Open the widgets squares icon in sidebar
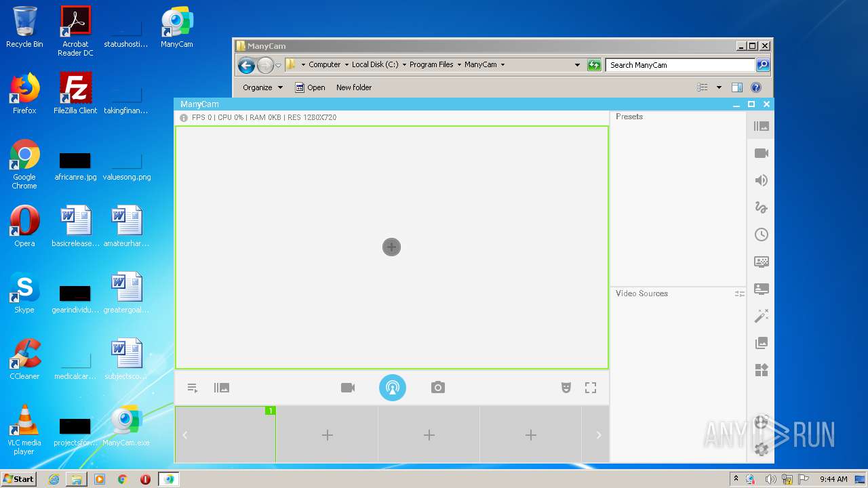Image resolution: width=868 pixels, height=488 pixels. click(x=761, y=370)
